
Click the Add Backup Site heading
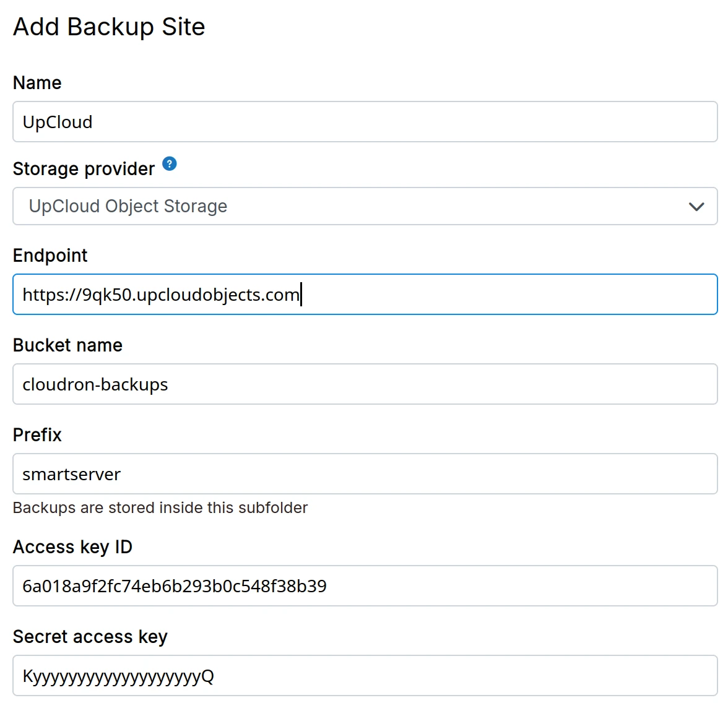click(109, 27)
